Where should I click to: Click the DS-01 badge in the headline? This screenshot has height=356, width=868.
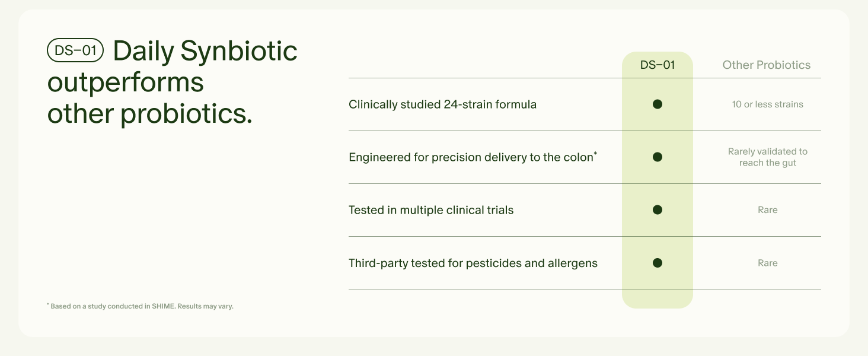(75, 51)
